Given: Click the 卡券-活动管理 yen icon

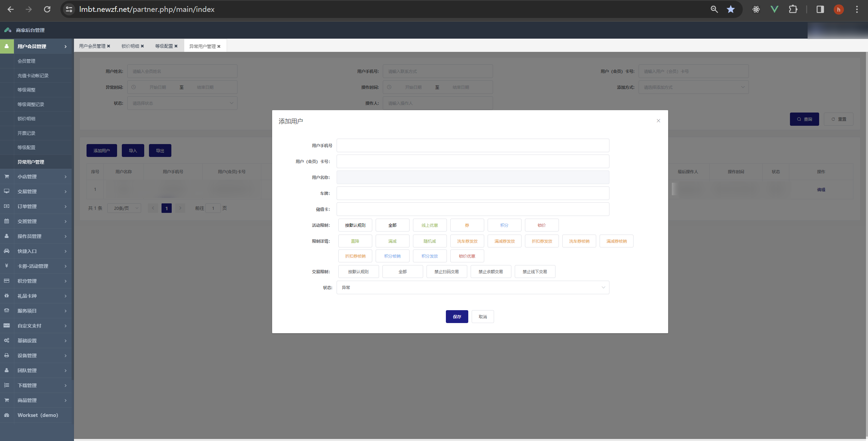Looking at the screenshot, I should 7,266.
